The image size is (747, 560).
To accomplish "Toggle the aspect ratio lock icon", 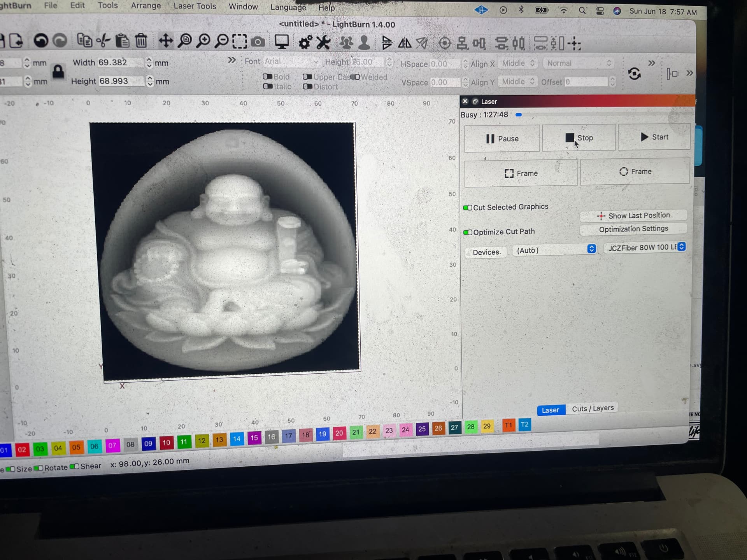I will coord(58,72).
